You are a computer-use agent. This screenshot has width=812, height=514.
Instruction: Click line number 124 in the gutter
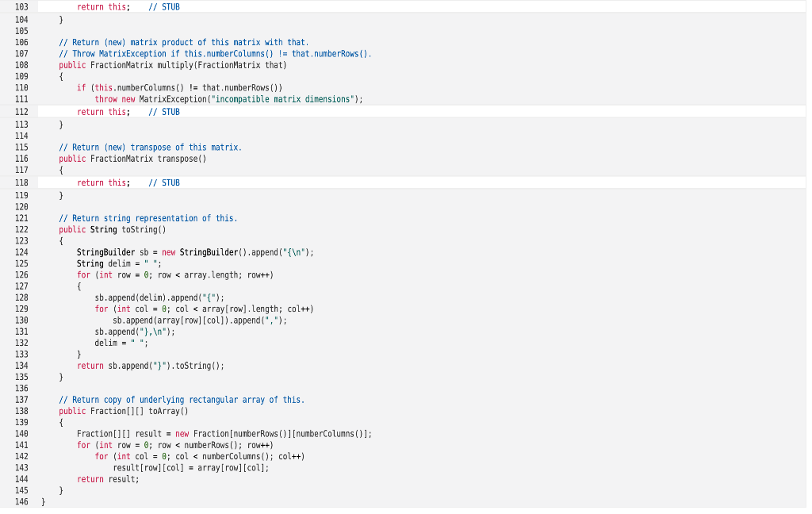pos(21,252)
